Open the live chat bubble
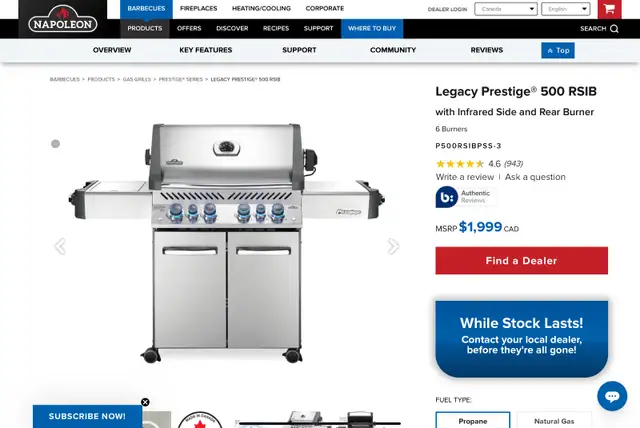 point(612,396)
